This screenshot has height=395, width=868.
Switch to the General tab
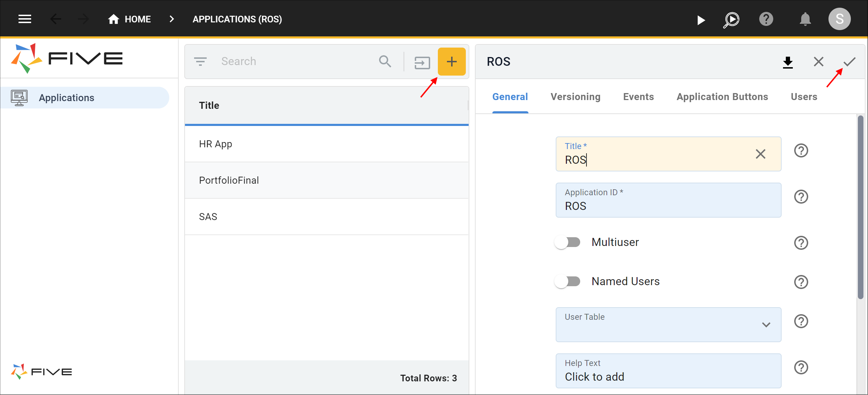510,97
